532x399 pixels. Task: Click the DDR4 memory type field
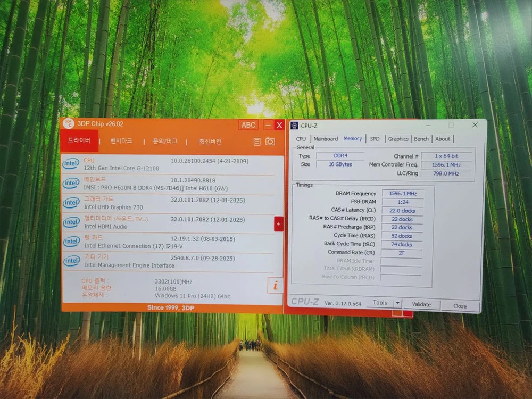[340, 156]
